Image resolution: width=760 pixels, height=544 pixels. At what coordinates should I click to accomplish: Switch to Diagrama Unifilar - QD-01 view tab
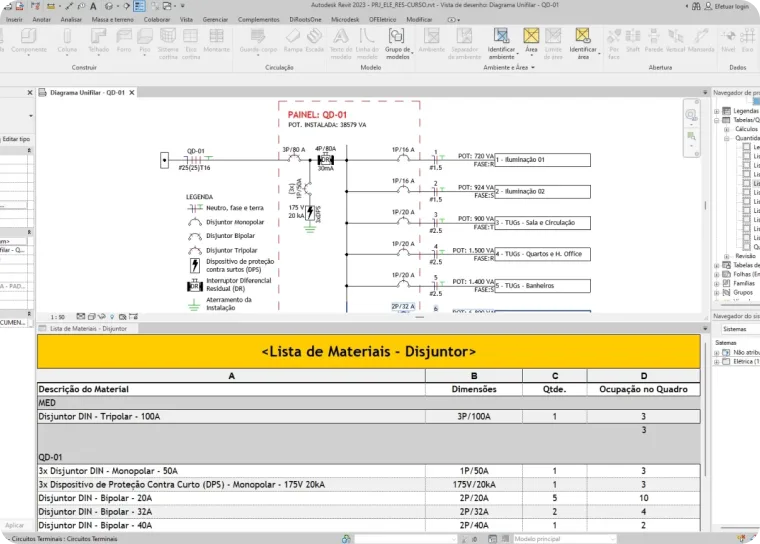point(87,93)
